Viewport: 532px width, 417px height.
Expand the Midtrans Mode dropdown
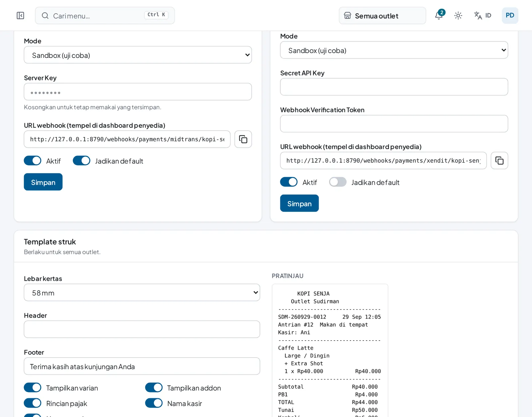click(x=138, y=55)
